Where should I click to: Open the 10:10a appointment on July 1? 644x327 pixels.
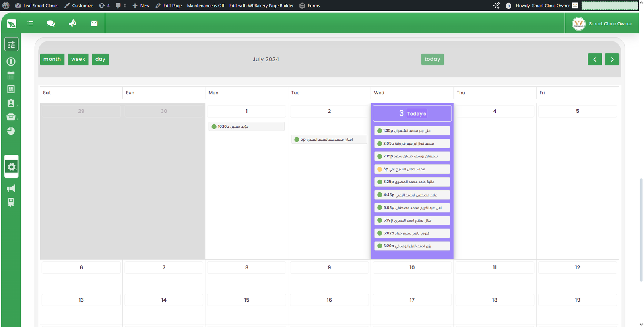[x=246, y=126]
